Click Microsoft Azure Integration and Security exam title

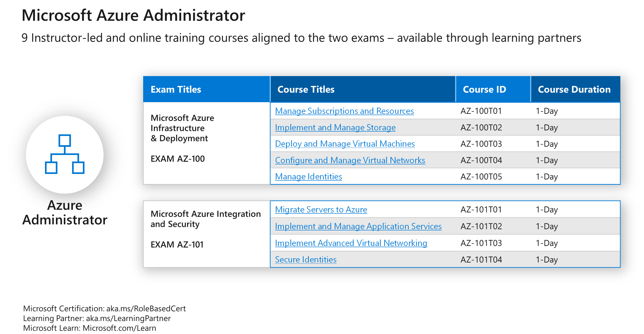205,219
